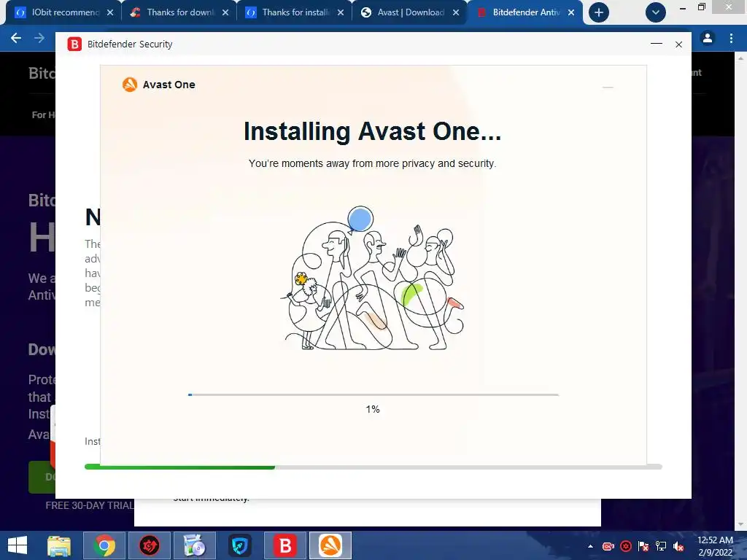
Task: Close the Bitdefender Antivirus browser tab
Action: click(571, 12)
